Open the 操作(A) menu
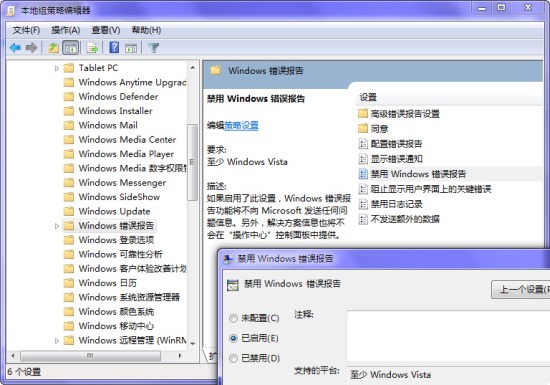Screen dimensions: 550x385 pyautogui.click(x=66, y=30)
